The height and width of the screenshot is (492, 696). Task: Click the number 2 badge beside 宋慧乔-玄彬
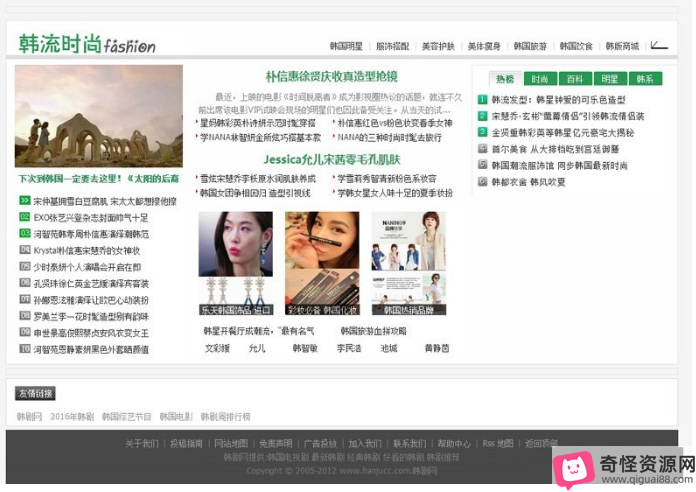tap(482, 116)
